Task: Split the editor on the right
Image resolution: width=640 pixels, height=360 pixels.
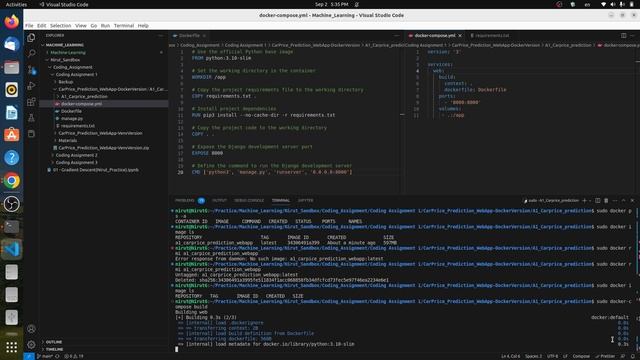Action: coord(623,36)
